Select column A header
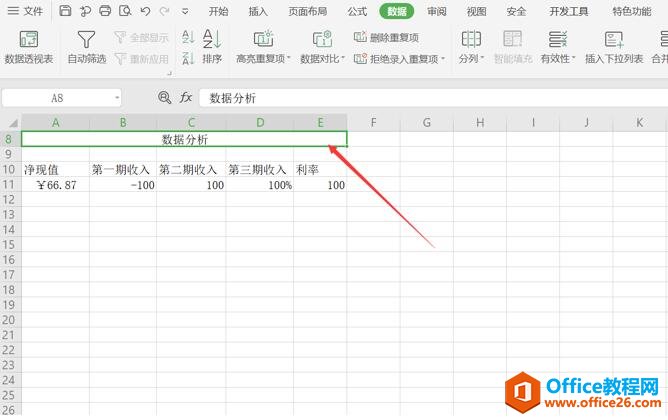The image size is (668, 420). 55,123
